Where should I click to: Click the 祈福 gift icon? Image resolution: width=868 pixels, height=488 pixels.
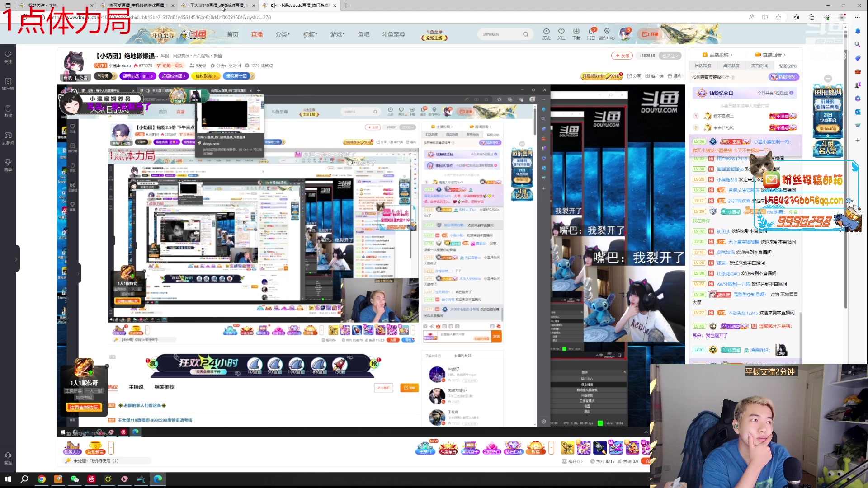(x=536, y=448)
